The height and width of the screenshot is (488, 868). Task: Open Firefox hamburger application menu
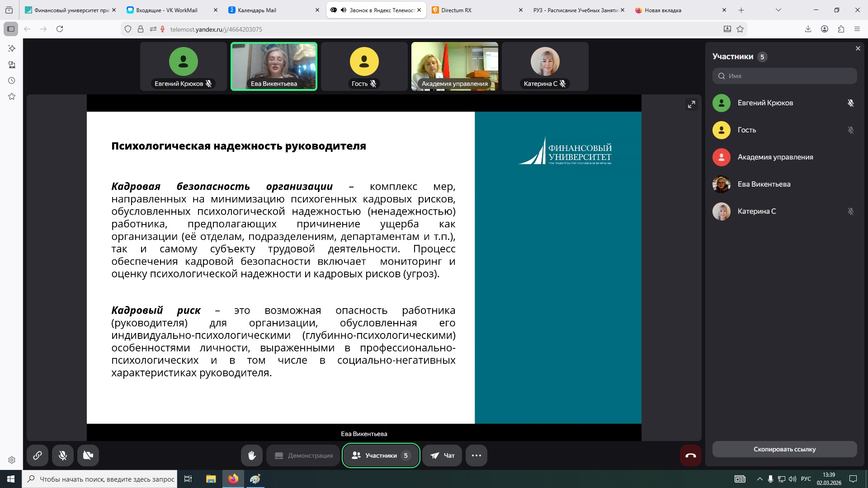[x=857, y=29]
